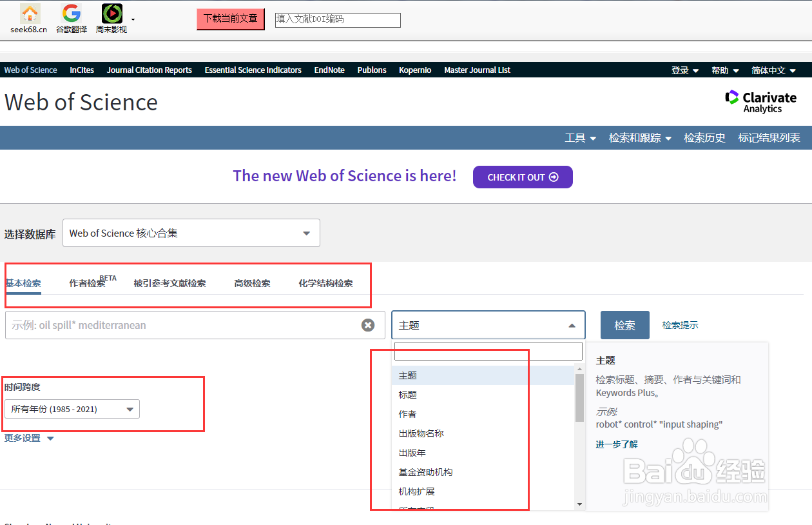Open the 化学结构检索 tab
The height and width of the screenshot is (525, 812).
(x=327, y=282)
